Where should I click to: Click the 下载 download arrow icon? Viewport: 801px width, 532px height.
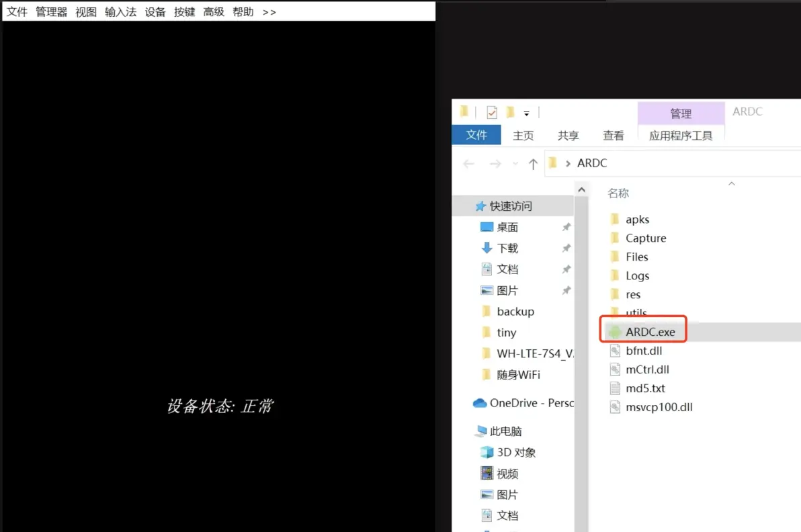point(487,248)
